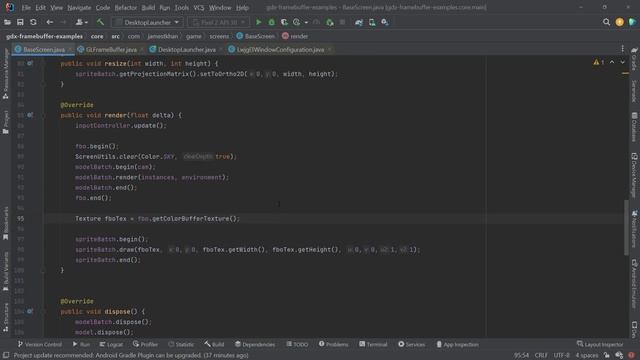Collapse the render method fold marker
640x360 pixels.
tap(43, 115)
